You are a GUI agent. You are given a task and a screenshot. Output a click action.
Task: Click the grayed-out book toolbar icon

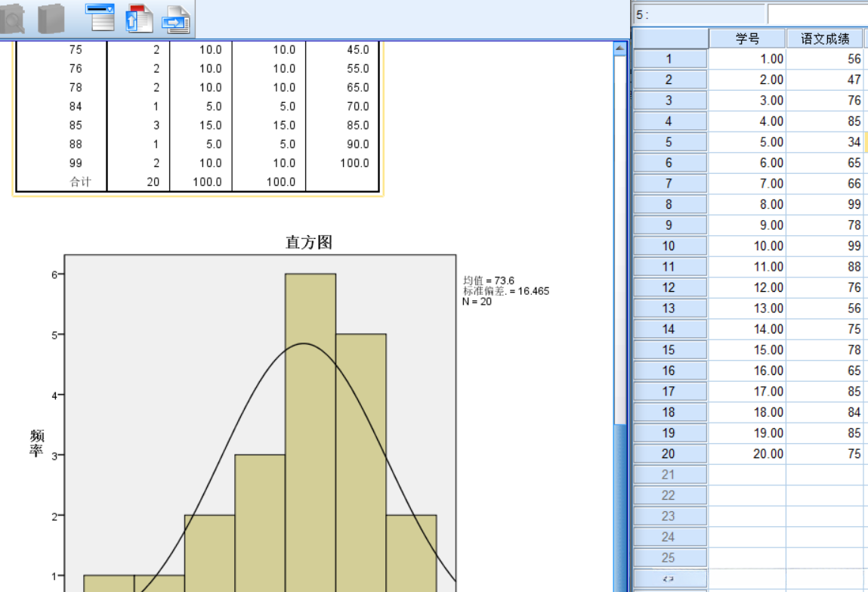pos(51,19)
